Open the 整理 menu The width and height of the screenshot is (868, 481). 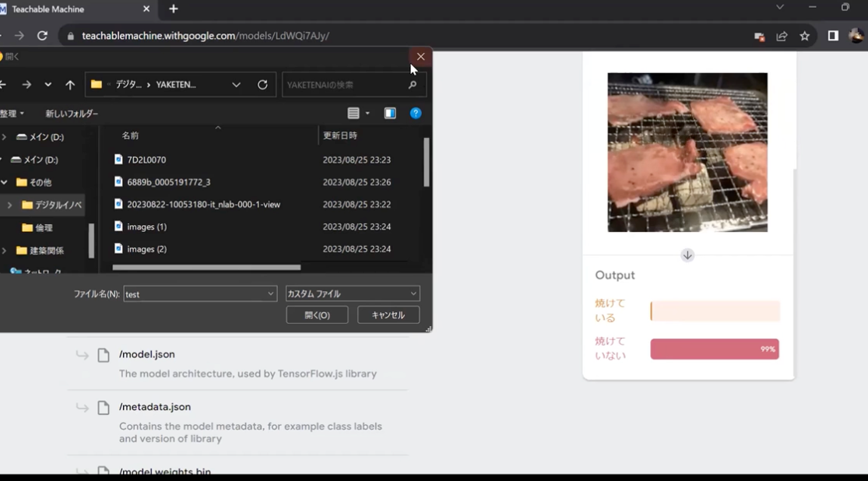(x=12, y=114)
